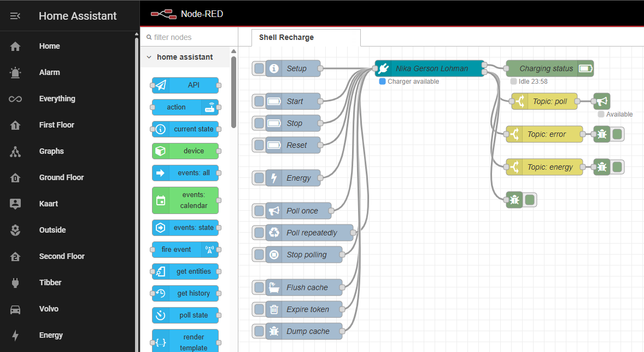Open the Alarm dashboard in sidebar
The image size is (644, 352).
pos(49,72)
